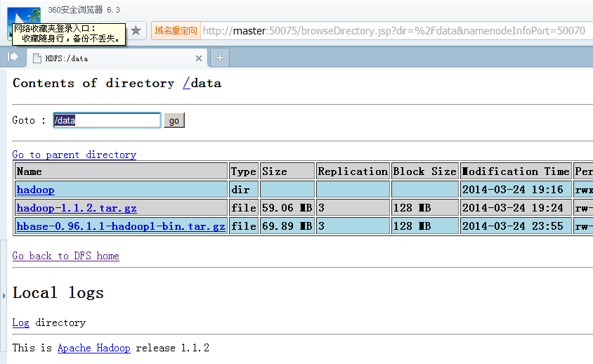Open a new tab with plus button
Viewport: 593px width, 364px height.
coord(219,58)
